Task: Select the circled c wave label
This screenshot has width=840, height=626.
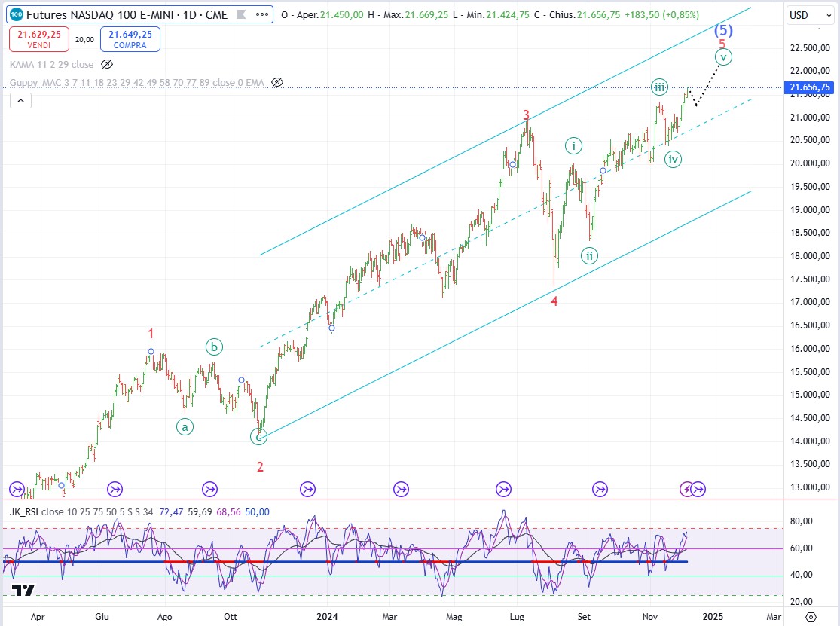Action: pos(258,437)
